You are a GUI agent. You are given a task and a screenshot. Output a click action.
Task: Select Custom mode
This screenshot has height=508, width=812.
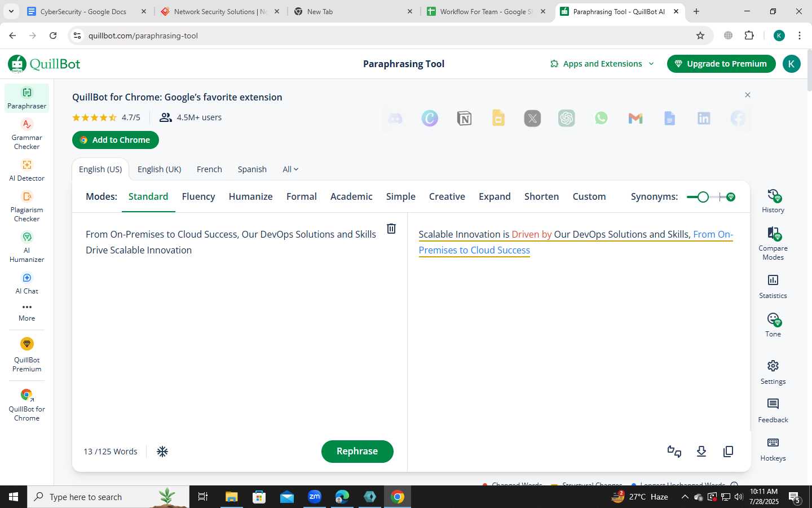pos(589,196)
